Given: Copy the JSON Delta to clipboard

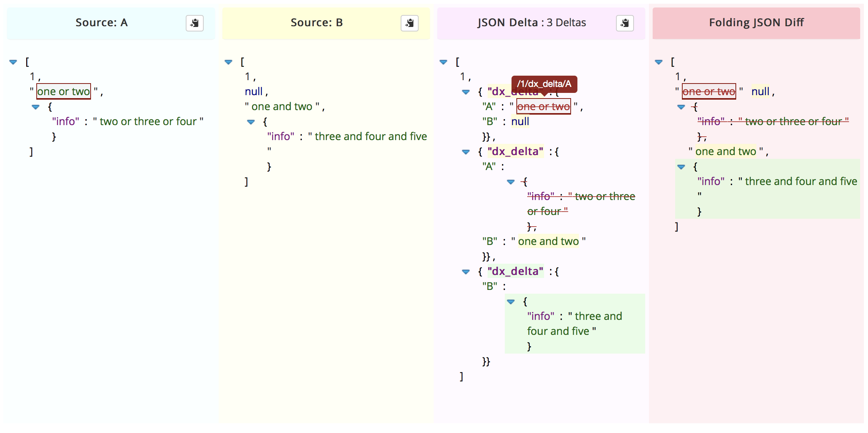Looking at the screenshot, I should (x=624, y=23).
